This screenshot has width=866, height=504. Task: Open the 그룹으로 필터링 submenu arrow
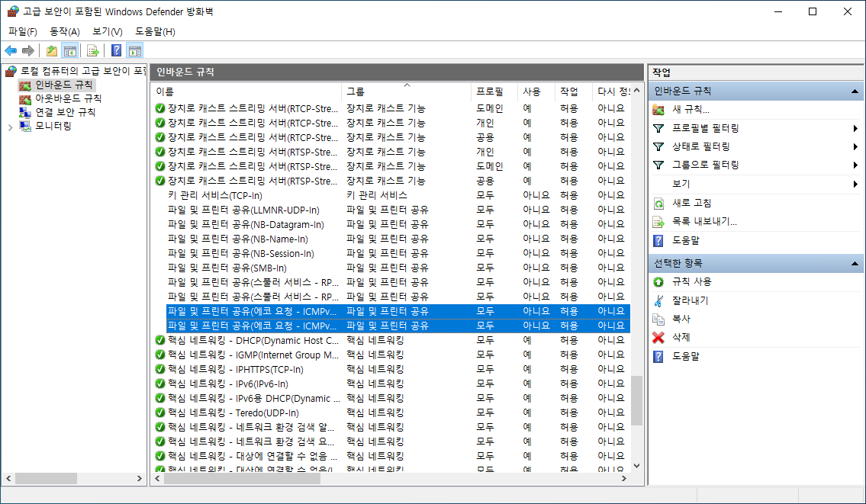coord(855,165)
